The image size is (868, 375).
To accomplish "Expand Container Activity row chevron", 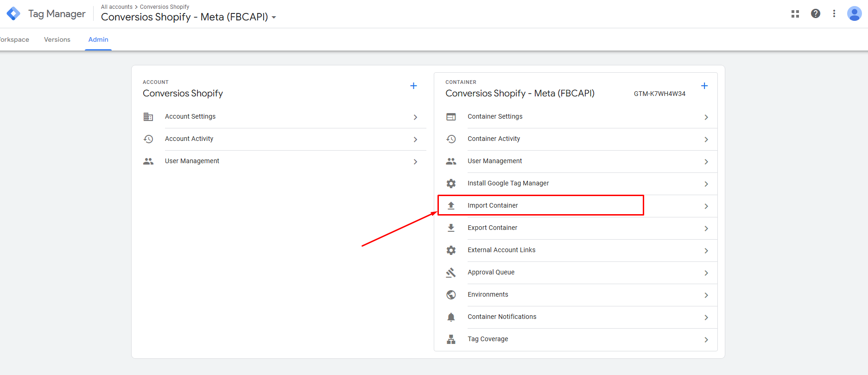I will click(x=706, y=140).
